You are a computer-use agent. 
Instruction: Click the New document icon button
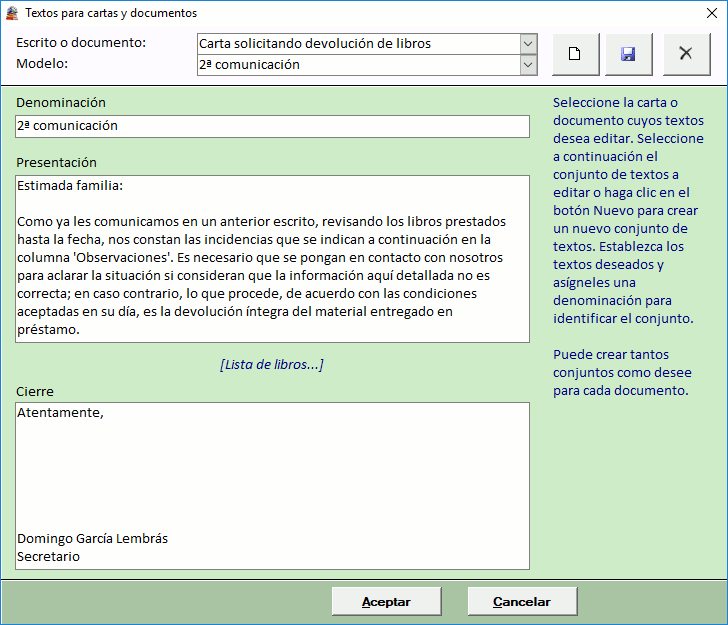point(575,54)
